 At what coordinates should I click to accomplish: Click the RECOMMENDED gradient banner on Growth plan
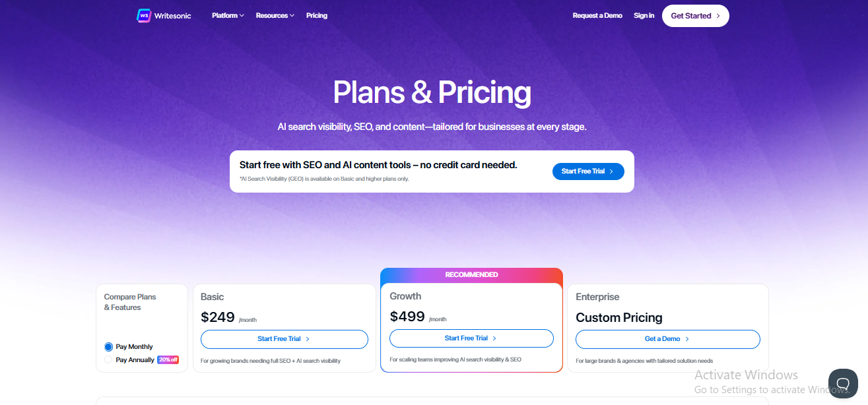(x=471, y=274)
